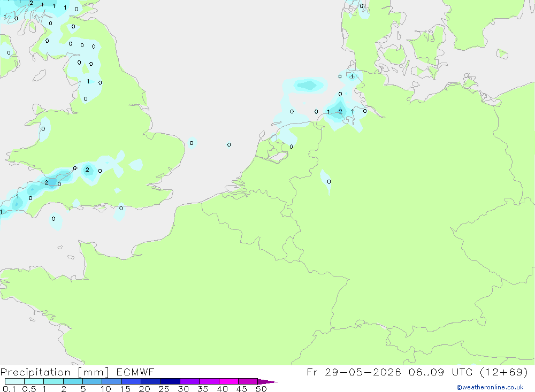Screen dimensions: 535x392
Task: Click the 0.1–0.5 mm legend color swatch
Action: (14, 381)
